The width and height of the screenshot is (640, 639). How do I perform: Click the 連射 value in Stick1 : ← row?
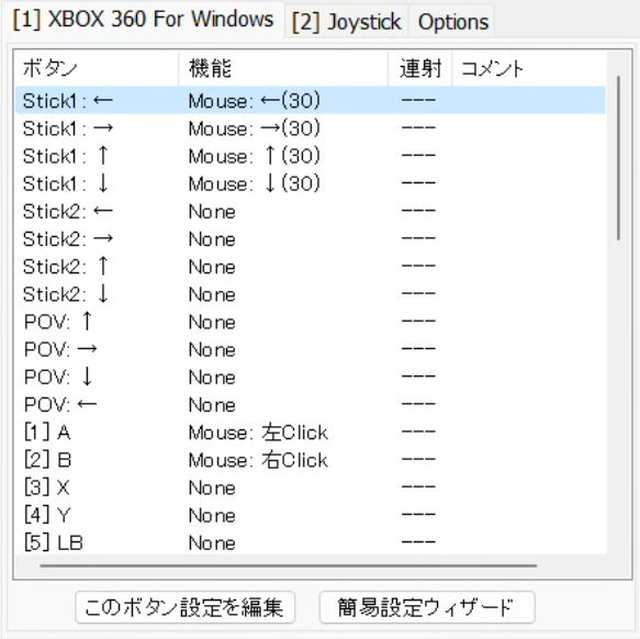click(418, 100)
